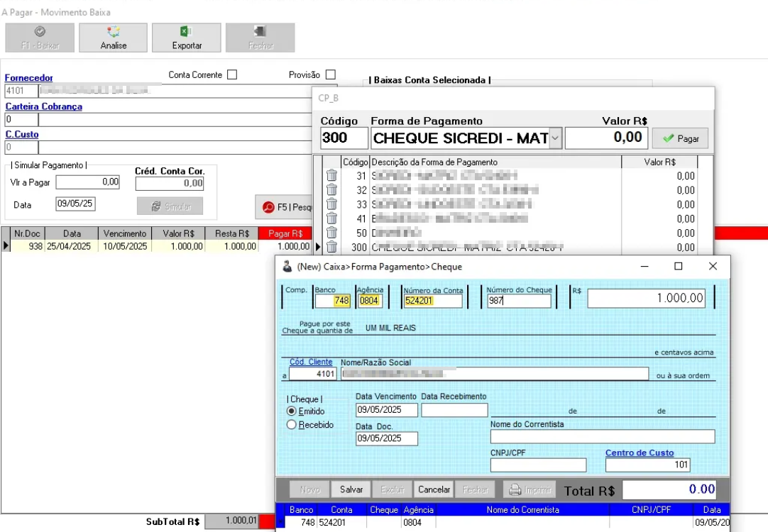Click the Data Vencimento field
The image size is (768, 532).
tap(386, 410)
